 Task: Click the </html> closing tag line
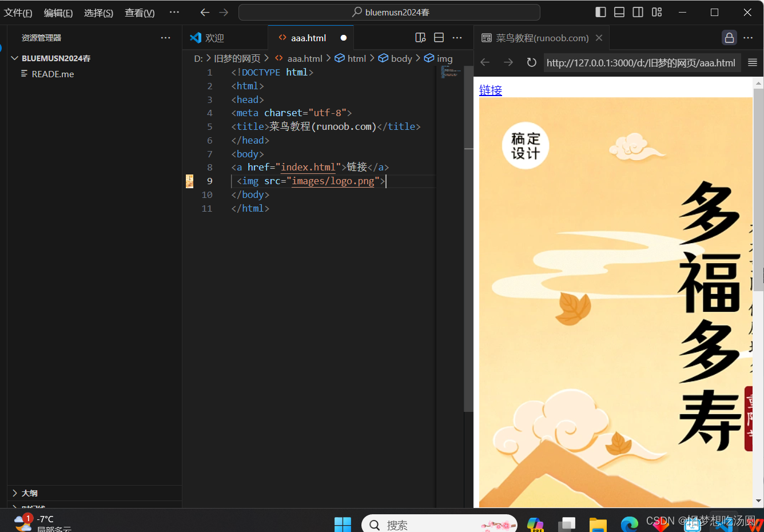coord(250,208)
